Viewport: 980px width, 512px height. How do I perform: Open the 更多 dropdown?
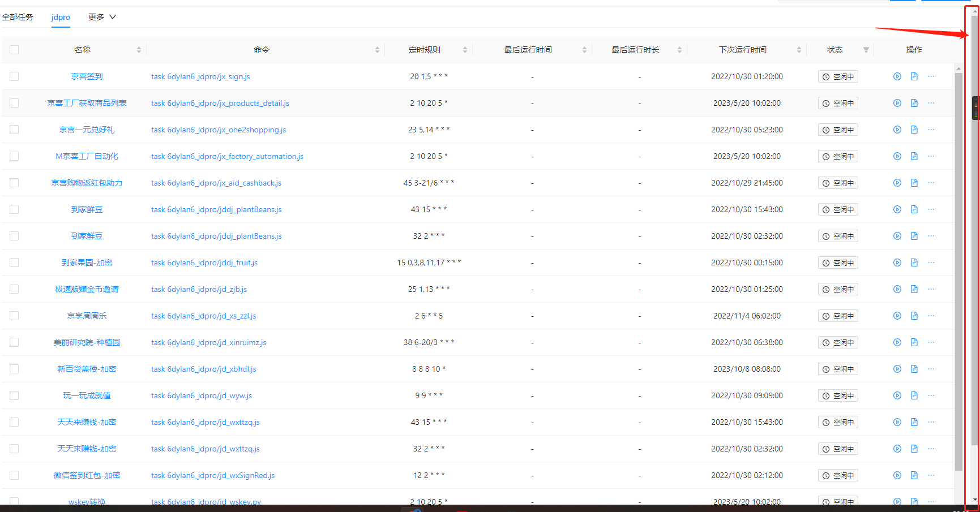click(102, 17)
